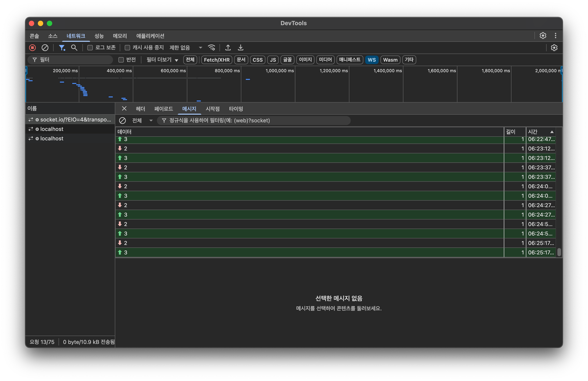This screenshot has height=381, width=588.
Task: Clear the network log
Action: [45, 48]
